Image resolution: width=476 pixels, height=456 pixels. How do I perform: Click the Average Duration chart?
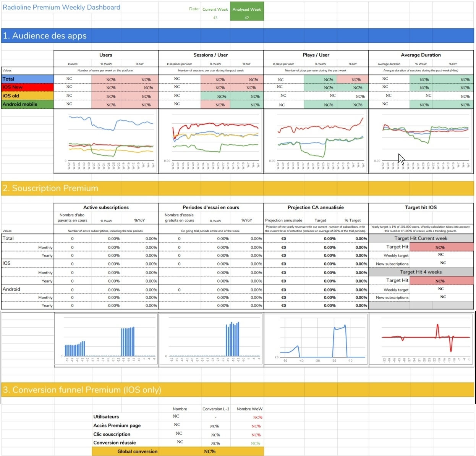(420, 141)
